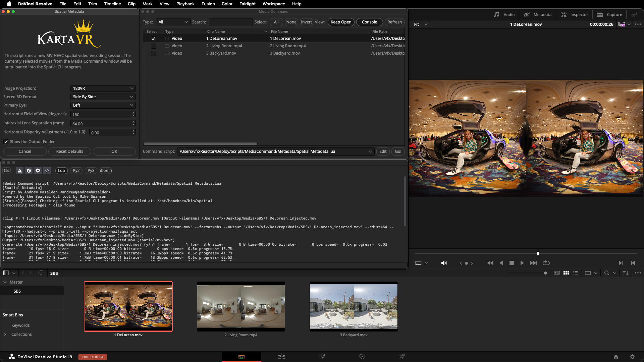The height and width of the screenshot is (362, 644).
Task: Uncheck Show the Output Folder
Action: click(x=6, y=142)
